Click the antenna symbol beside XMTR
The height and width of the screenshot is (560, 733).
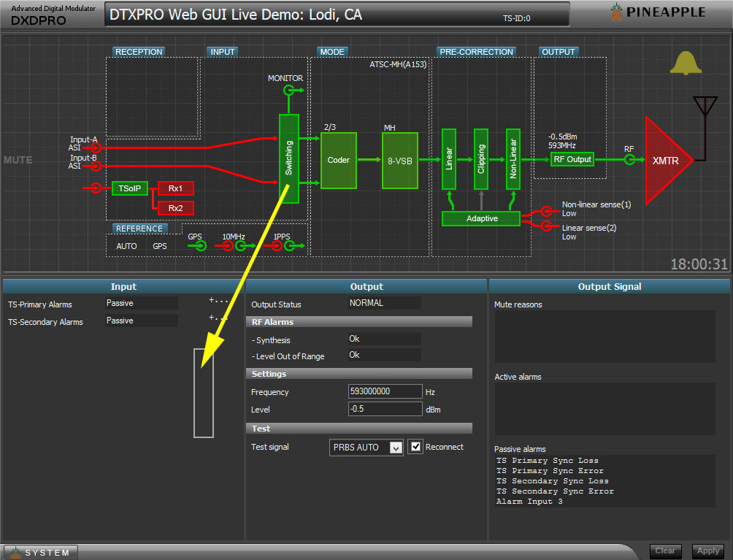pyautogui.click(x=705, y=108)
